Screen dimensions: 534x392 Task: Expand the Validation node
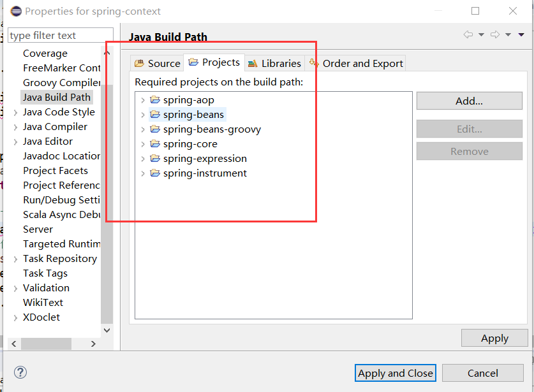[15, 288]
